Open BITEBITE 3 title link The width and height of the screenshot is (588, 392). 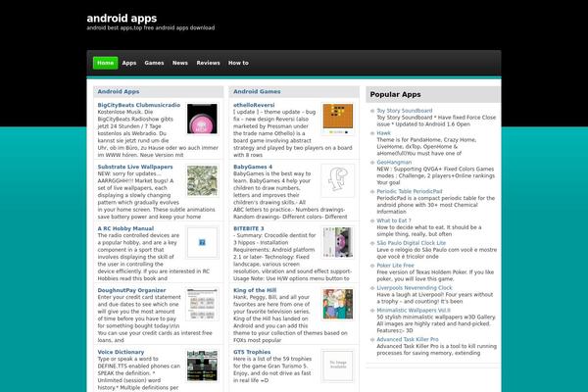click(x=249, y=228)
